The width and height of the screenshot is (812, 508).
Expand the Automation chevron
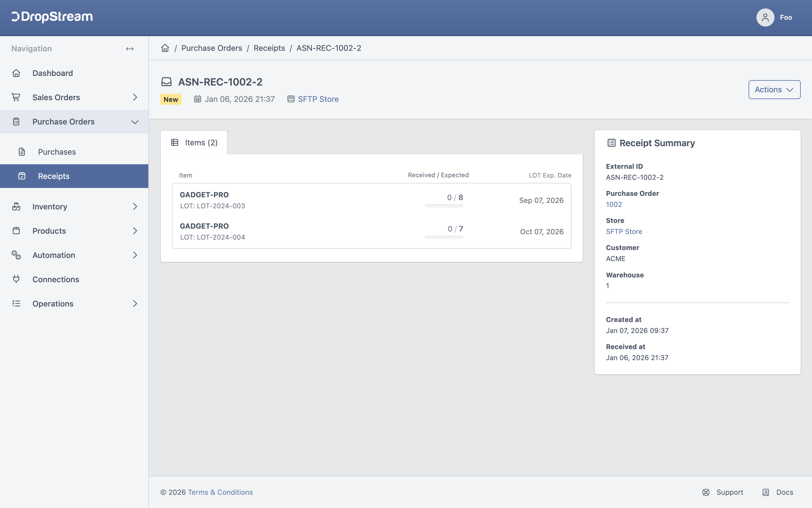pyautogui.click(x=135, y=255)
